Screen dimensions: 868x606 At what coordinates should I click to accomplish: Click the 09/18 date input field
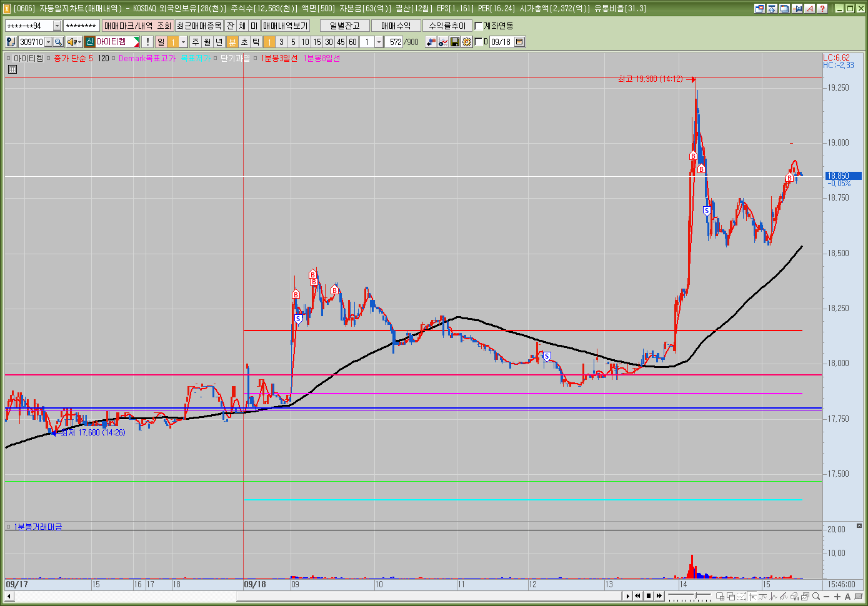pyautogui.click(x=501, y=42)
